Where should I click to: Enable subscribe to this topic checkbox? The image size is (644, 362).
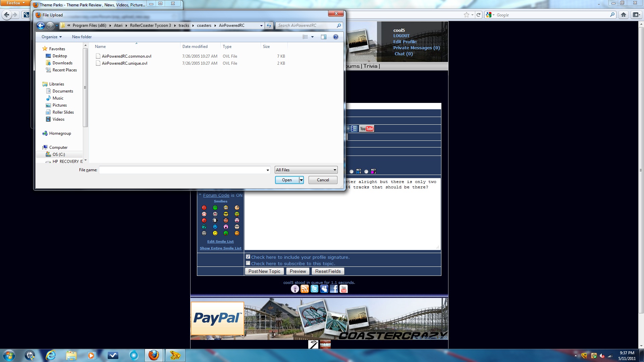tap(248, 263)
